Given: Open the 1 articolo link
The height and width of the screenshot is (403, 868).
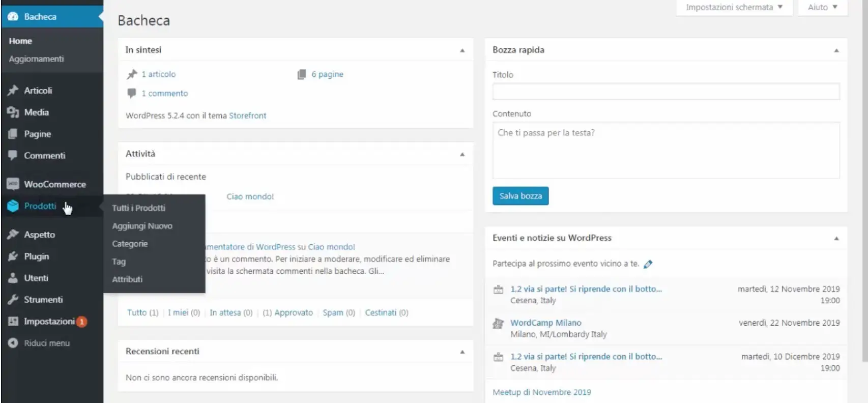Looking at the screenshot, I should pyautogui.click(x=159, y=74).
